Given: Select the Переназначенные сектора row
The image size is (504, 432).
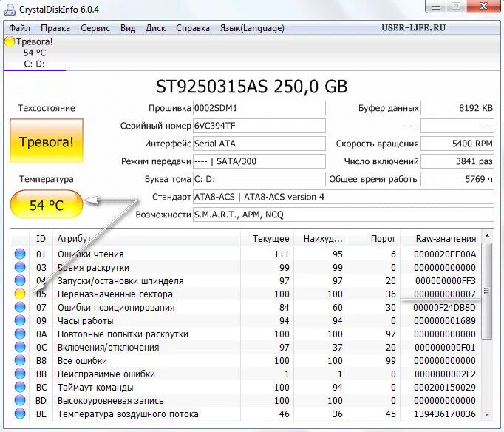Looking at the screenshot, I should click(x=246, y=294).
